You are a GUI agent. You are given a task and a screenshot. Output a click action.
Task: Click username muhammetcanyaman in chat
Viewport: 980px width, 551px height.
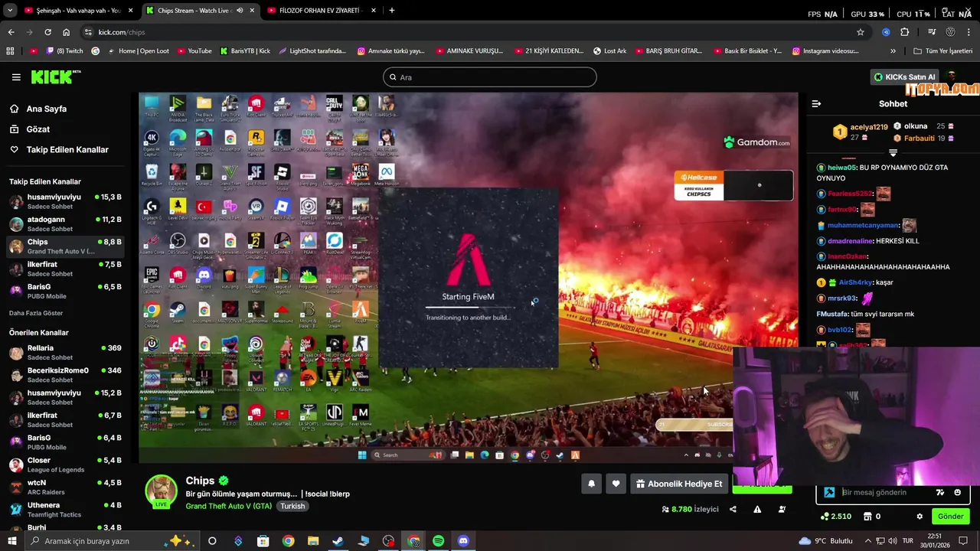863,226
